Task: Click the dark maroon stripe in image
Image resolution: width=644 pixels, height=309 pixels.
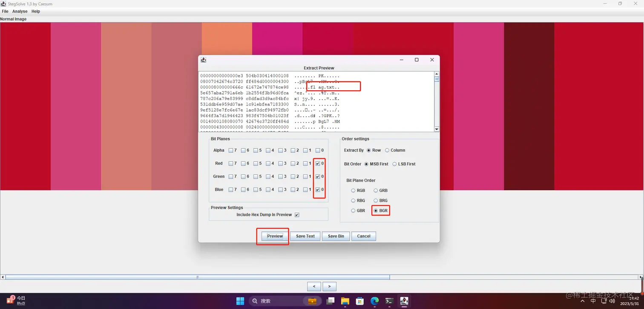Action: pyautogui.click(x=529, y=106)
